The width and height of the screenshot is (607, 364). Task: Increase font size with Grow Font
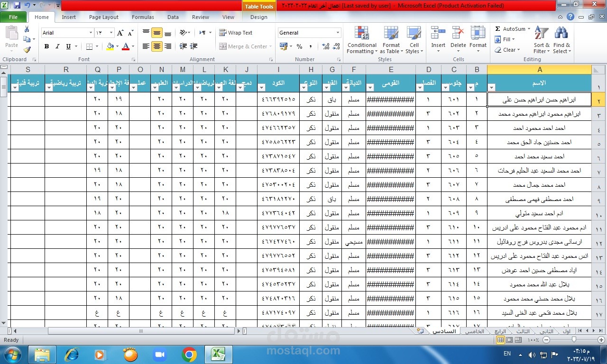120,33
